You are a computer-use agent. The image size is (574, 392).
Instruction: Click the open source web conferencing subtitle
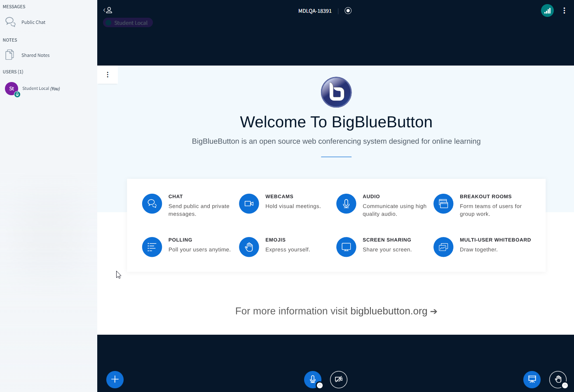pyautogui.click(x=336, y=141)
